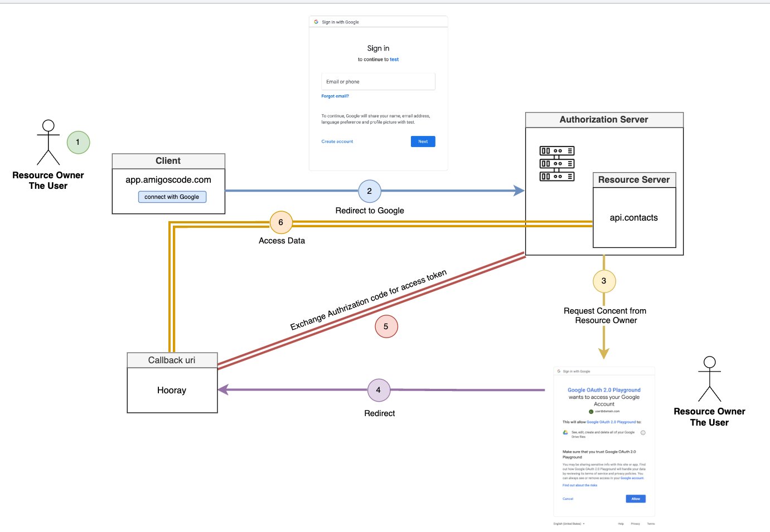The image size is (770, 532).
Task: Click the Email or phone field
Action: click(x=378, y=81)
